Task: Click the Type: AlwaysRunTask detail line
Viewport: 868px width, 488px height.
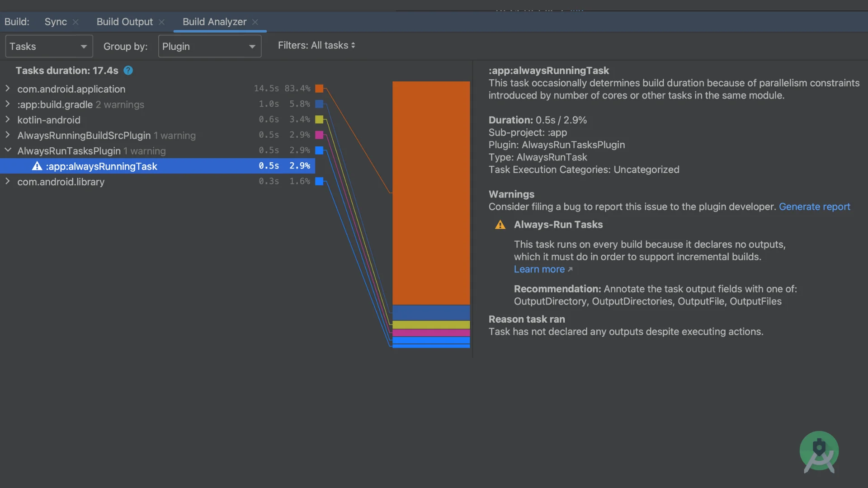Action: coord(538,157)
